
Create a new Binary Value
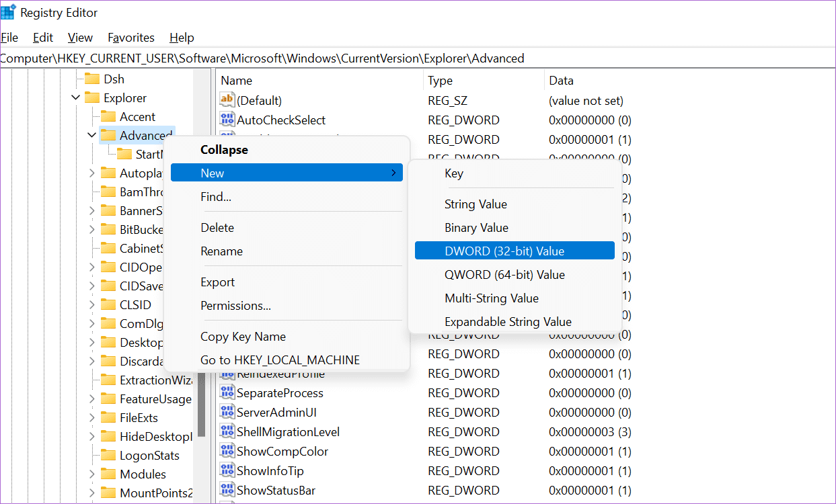click(515, 228)
